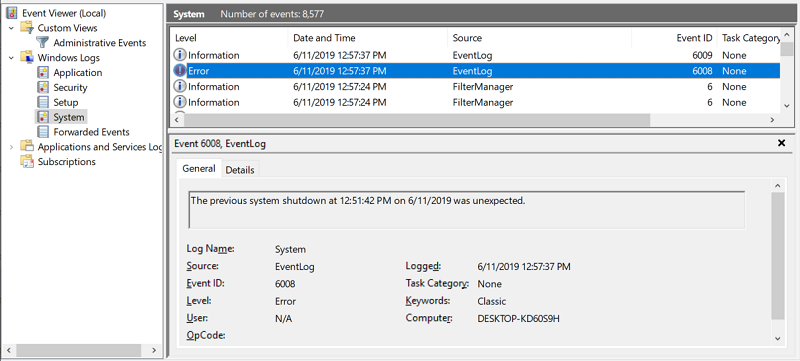
Task: Click the event list horizontal scrollbar thumb
Action: click(x=417, y=120)
